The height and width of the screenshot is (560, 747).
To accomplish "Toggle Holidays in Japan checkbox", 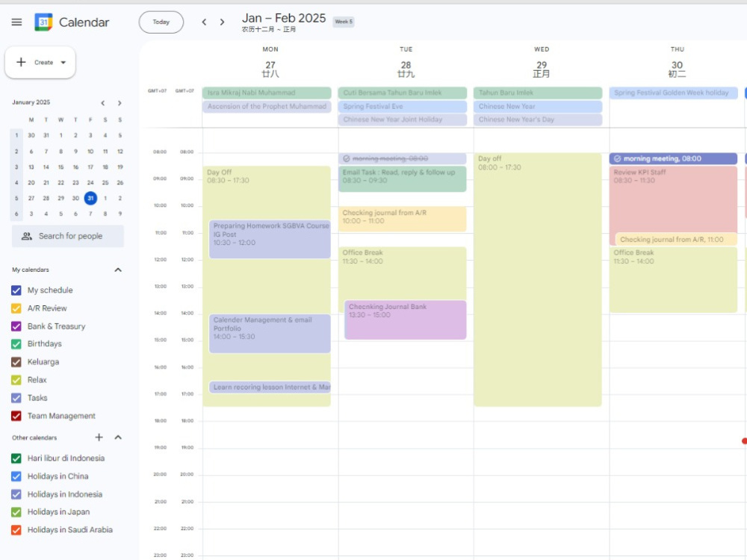I will (16, 512).
